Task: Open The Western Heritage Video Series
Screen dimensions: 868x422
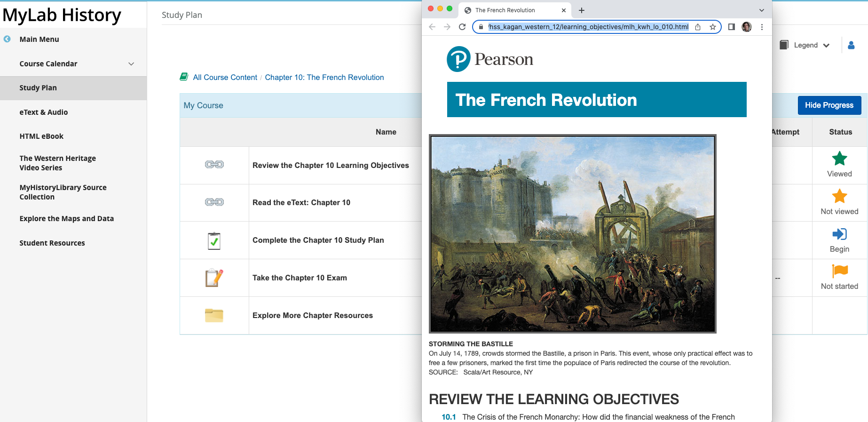Action: tap(58, 163)
